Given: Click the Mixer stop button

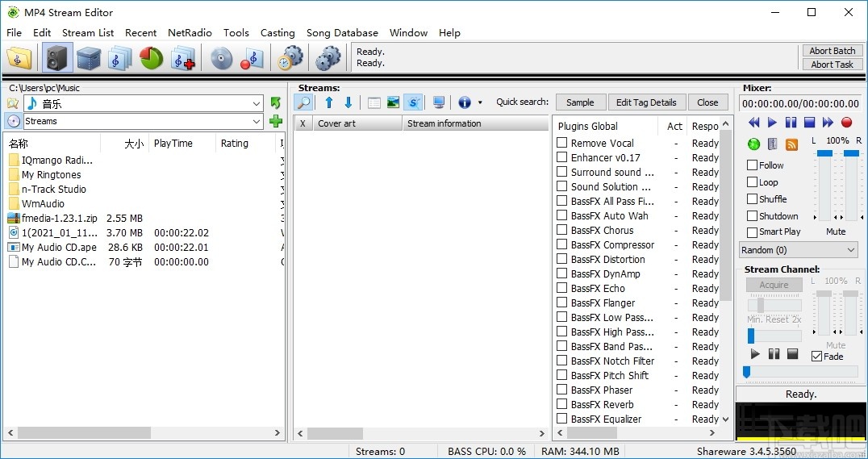Looking at the screenshot, I should pos(809,123).
